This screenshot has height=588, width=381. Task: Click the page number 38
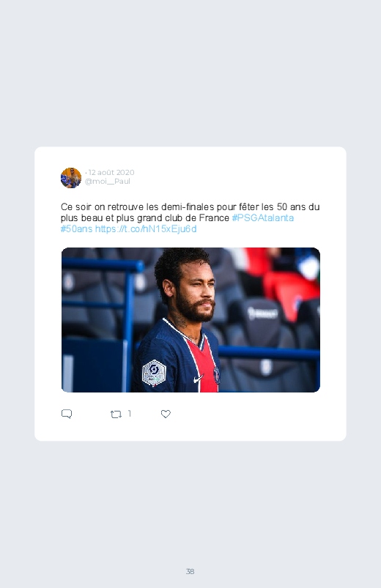click(190, 571)
